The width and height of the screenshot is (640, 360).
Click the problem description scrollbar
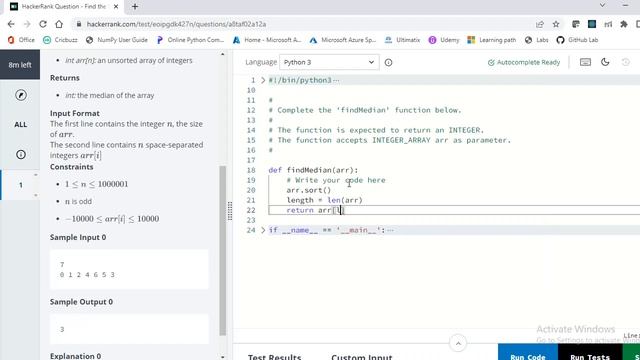click(x=222, y=250)
